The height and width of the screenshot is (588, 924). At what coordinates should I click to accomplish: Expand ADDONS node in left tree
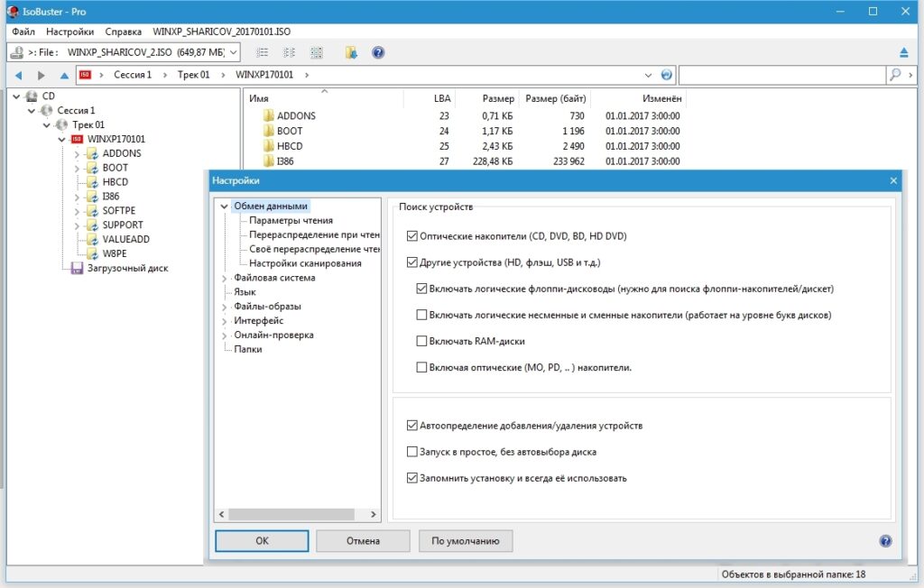tap(77, 154)
